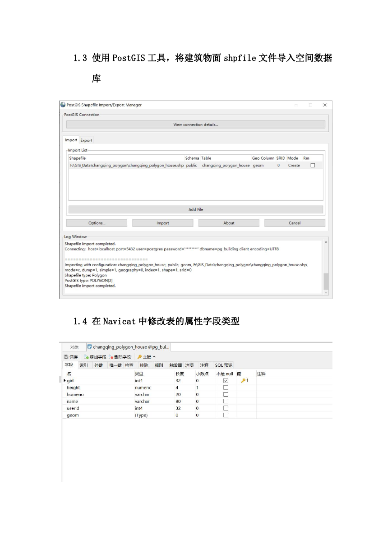The width and height of the screenshot is (392, 554).
Task: Click the primary key icon in the gid row
Action: point(244,381)
